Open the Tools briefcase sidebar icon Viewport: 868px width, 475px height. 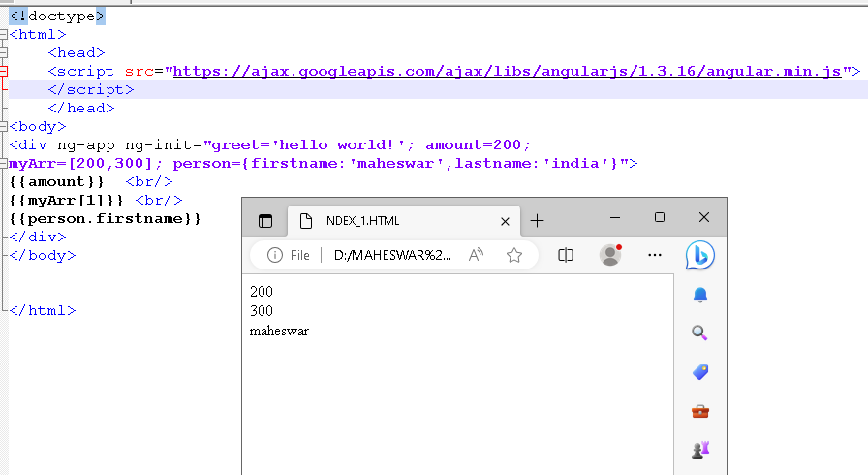[699, 411]
